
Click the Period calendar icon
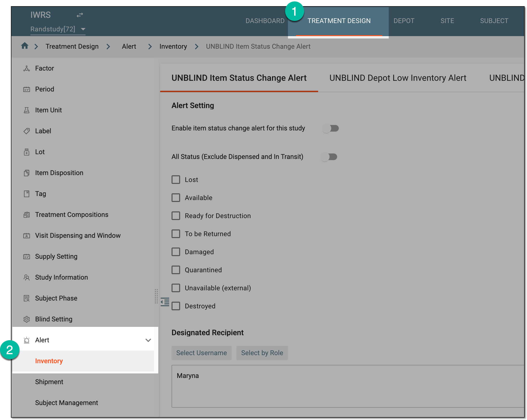click(x=26, y=89)
